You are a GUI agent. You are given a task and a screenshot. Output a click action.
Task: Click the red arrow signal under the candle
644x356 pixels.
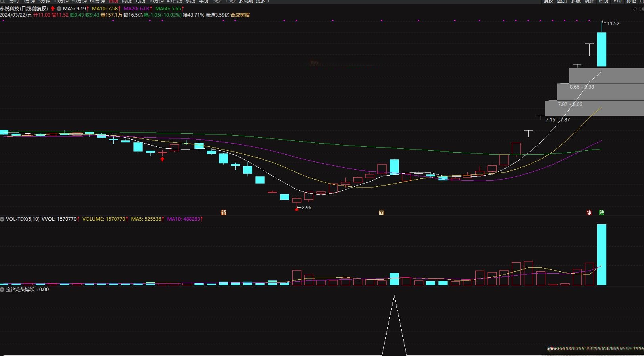(x=162, y=159)
